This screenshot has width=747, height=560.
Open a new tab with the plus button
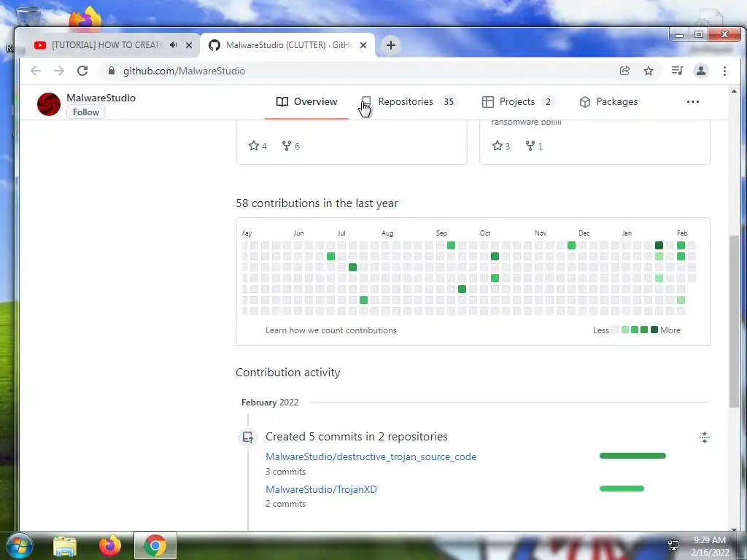pos(391,45)
